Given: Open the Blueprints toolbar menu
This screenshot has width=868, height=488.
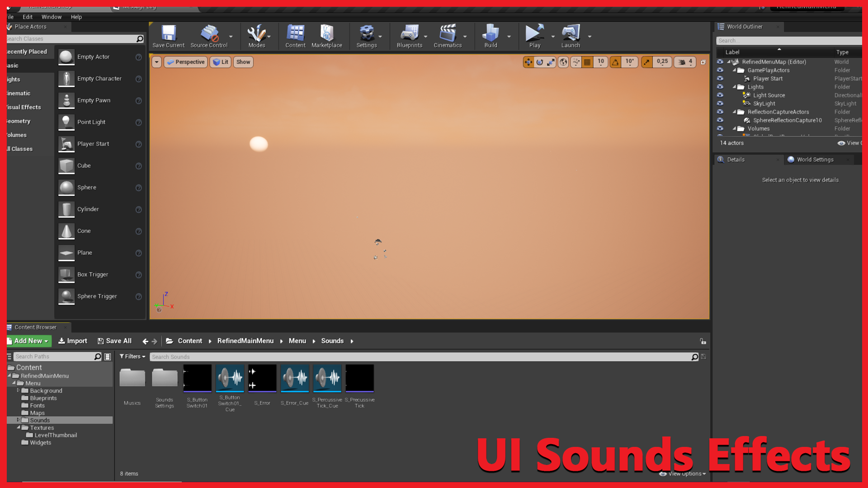Looking at the screenshot, I should click(x=408, y=36).
